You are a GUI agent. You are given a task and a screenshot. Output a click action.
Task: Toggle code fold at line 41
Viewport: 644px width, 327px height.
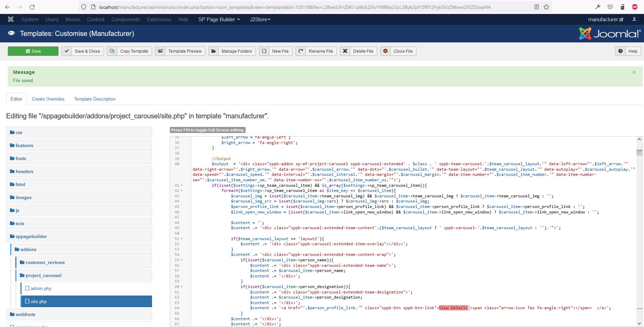click(x=182, y=185)
